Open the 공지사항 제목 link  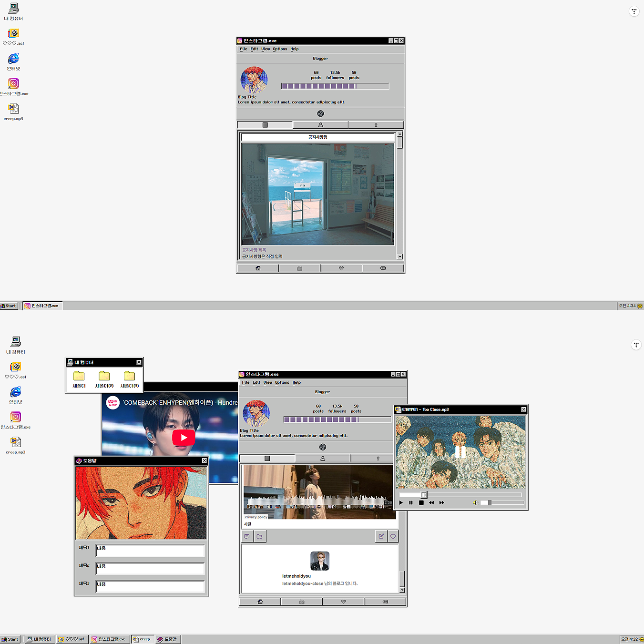point(254,250)
